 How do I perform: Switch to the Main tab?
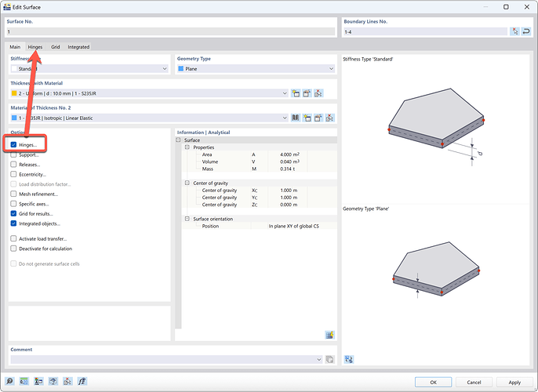click(15, 46)
